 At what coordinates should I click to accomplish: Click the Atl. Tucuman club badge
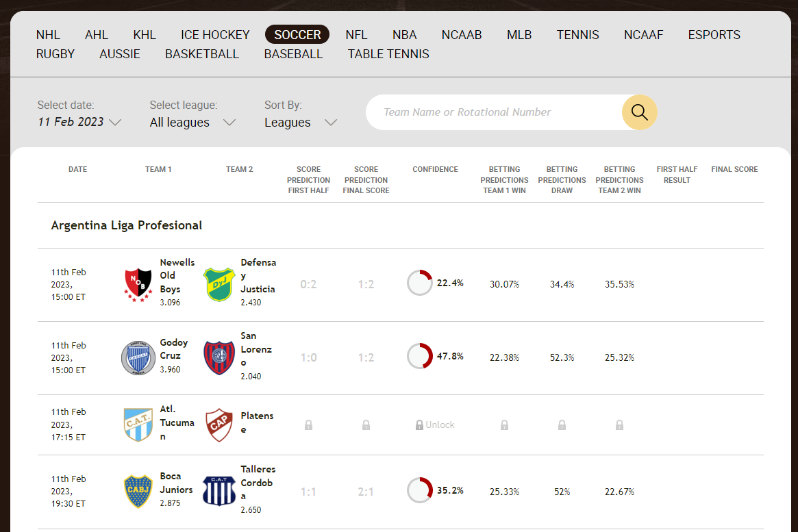point(136,423)
